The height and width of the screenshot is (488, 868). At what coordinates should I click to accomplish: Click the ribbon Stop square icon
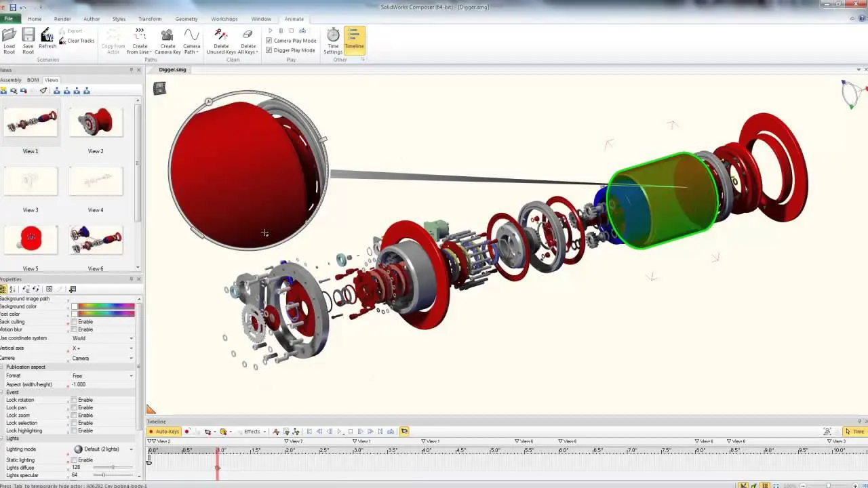291,31
